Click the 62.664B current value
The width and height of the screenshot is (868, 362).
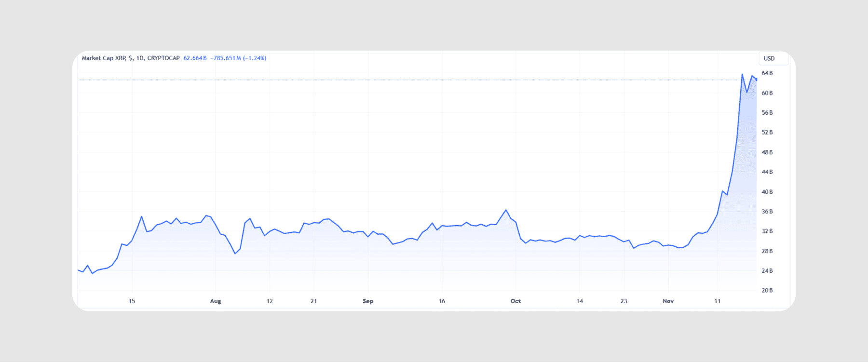(x=195, y=58)
